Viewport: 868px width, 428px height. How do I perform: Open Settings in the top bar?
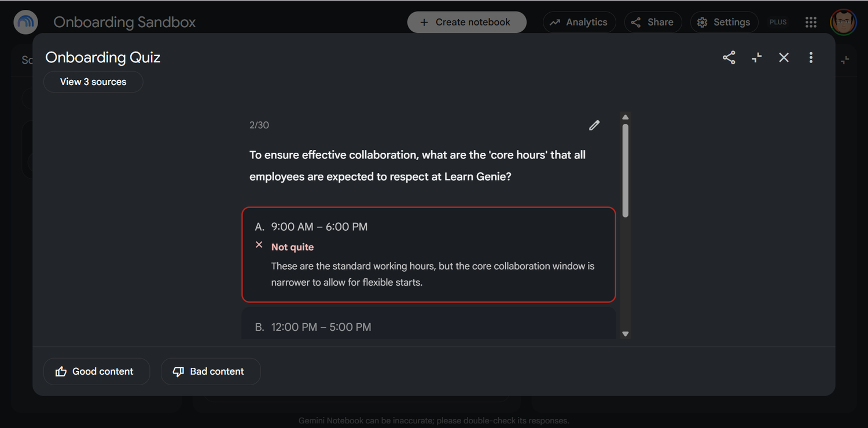[x=724, y=22]
